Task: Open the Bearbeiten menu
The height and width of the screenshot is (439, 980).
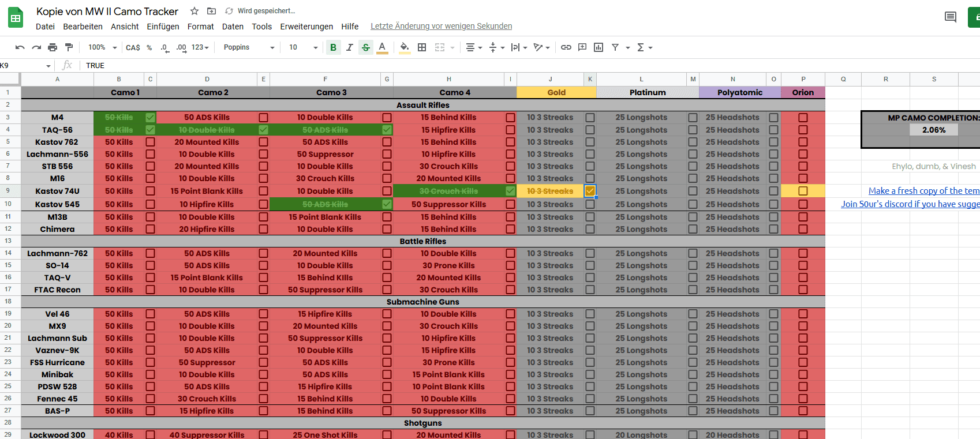Action: click(83, 27)
